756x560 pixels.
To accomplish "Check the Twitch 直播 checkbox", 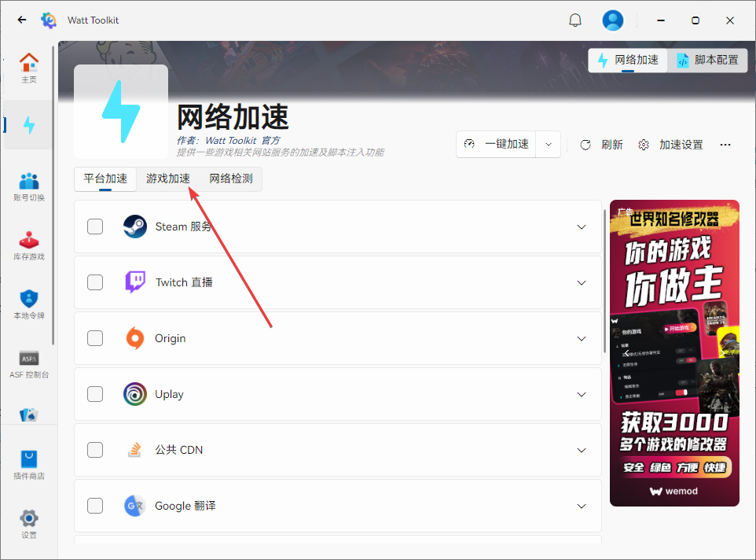I will [x=95, y=282].
